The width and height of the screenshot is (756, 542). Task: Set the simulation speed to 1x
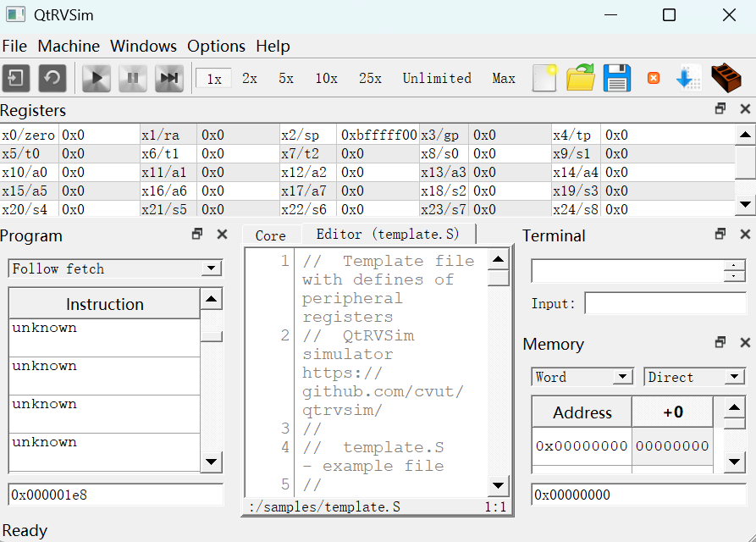213,79
